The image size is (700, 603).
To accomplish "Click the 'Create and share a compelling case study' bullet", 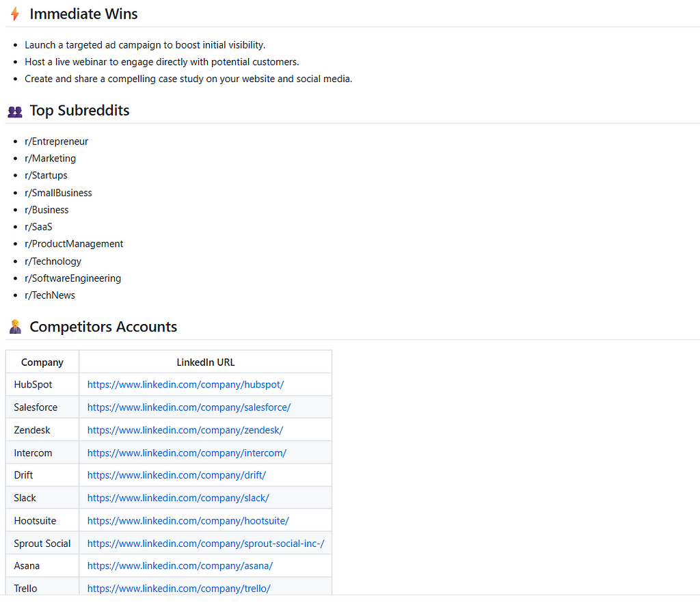I will 188,79.
